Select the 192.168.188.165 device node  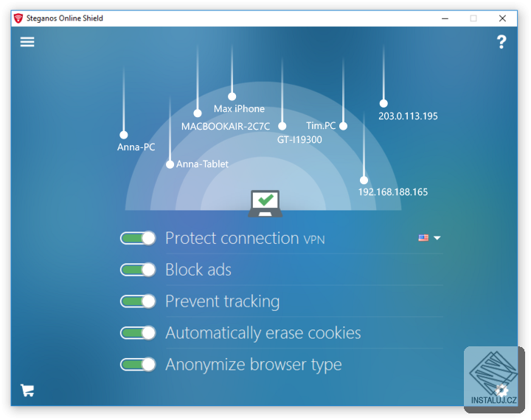[364, 180]
